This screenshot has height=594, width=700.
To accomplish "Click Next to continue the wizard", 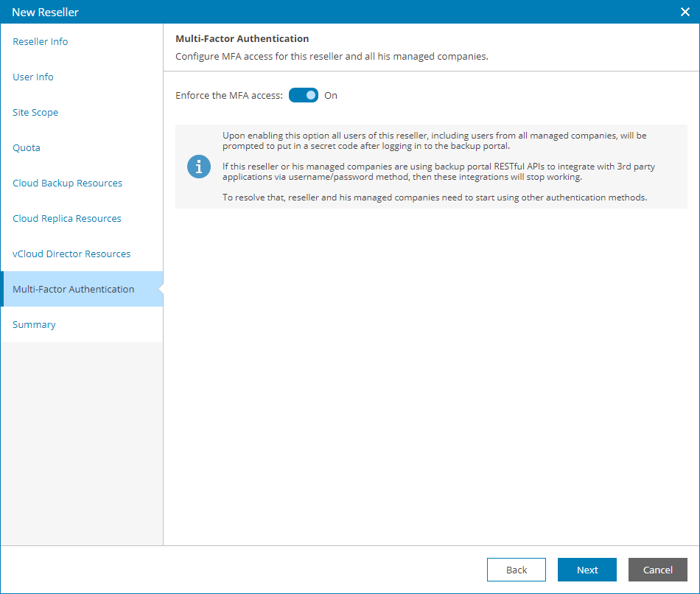I will coord(587,570).
